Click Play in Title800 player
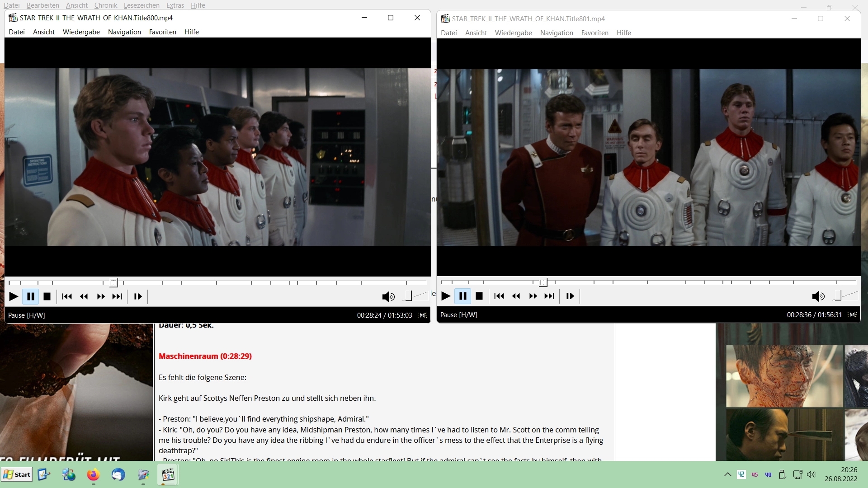 14,297
